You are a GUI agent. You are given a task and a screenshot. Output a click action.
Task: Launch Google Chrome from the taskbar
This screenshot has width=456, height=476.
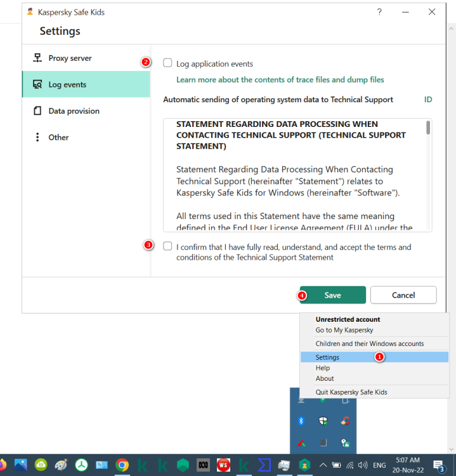(122, 465)
